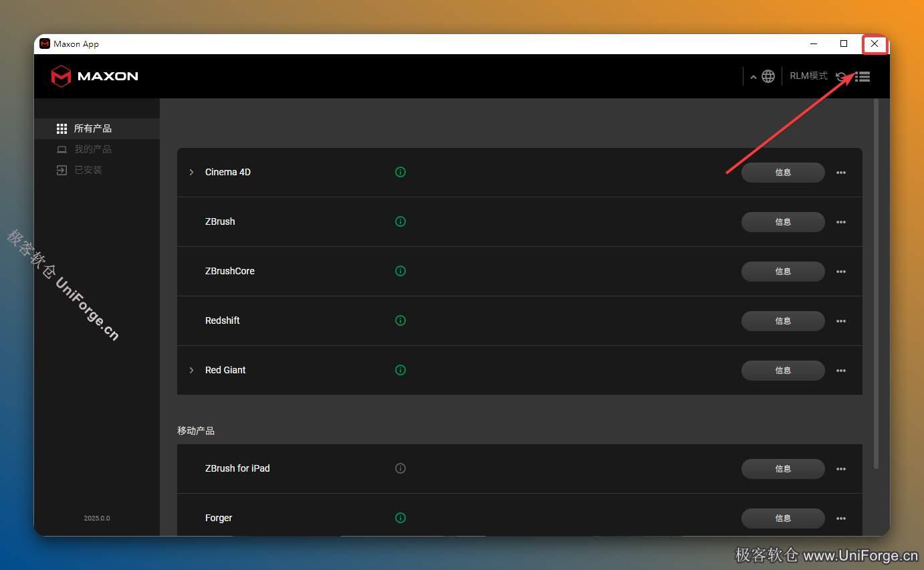Switch to 我的产品 in the sidebar

pos(97,149)
